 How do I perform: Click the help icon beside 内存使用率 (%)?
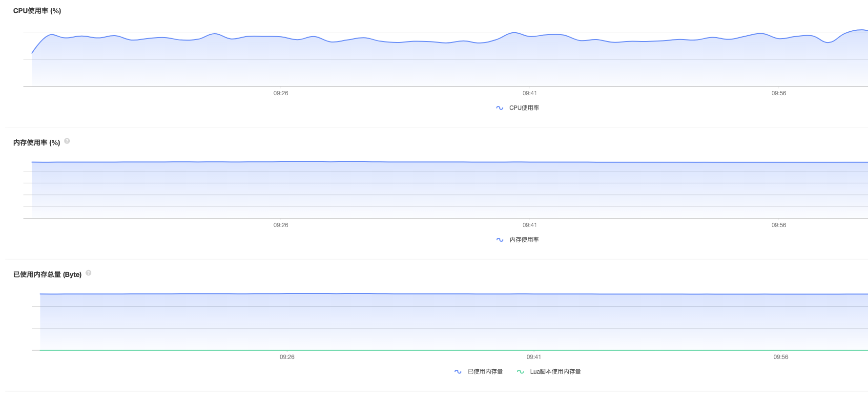pyautogui.click(x=67, y=141)
